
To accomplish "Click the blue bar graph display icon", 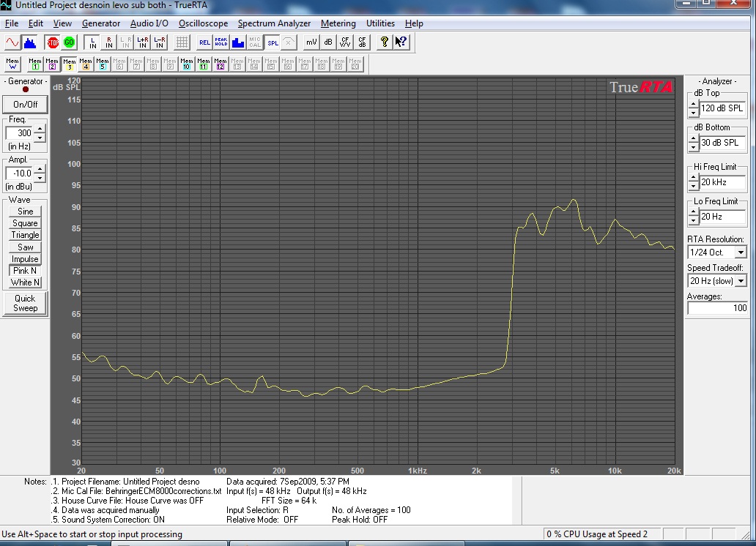I will [238, 42].
